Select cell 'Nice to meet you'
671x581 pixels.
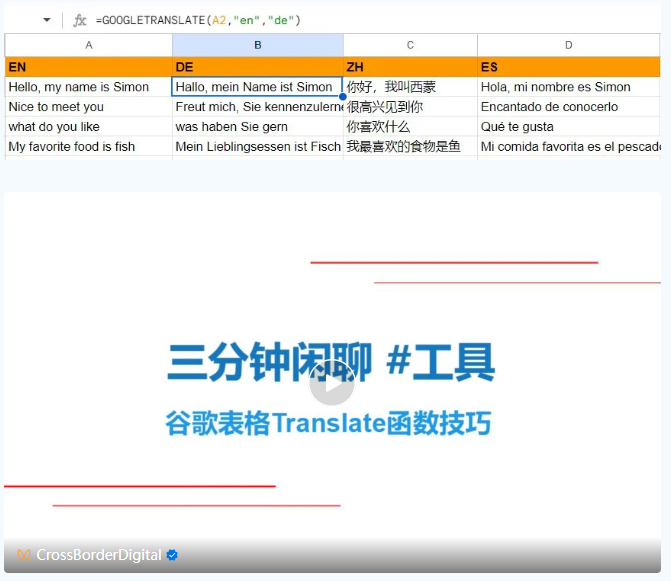tap(89, 107)
